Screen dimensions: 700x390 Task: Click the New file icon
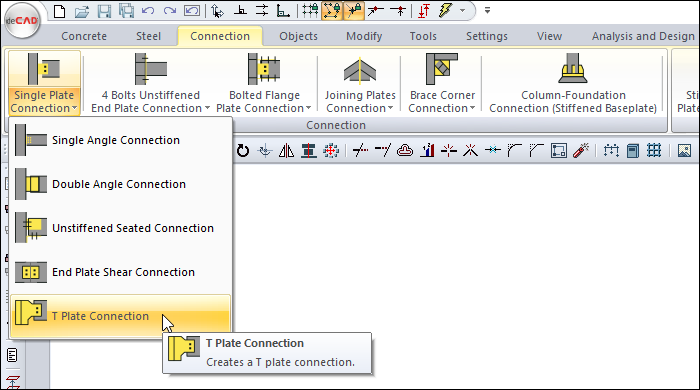pos(60,11)
